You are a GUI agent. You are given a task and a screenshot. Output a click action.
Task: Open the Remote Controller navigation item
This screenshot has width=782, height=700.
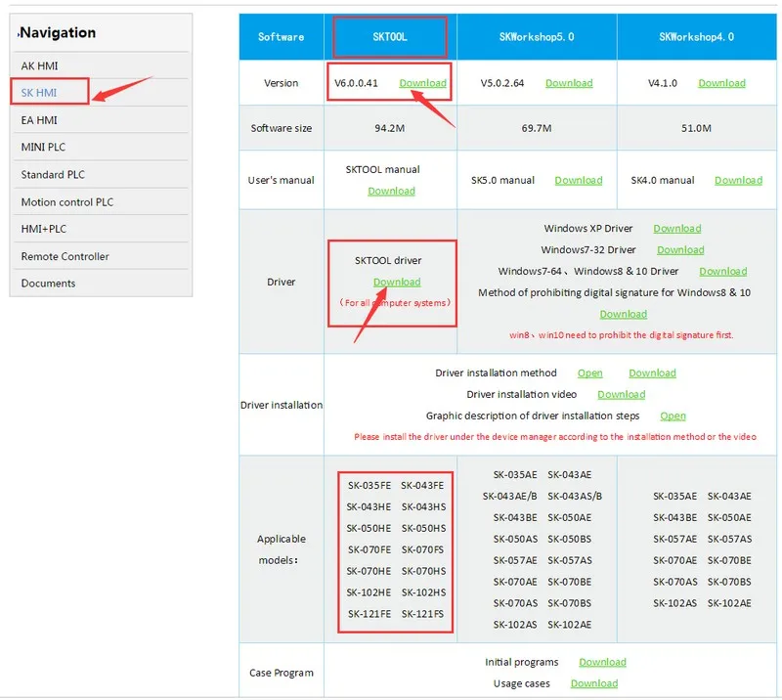tap(65, 256)
